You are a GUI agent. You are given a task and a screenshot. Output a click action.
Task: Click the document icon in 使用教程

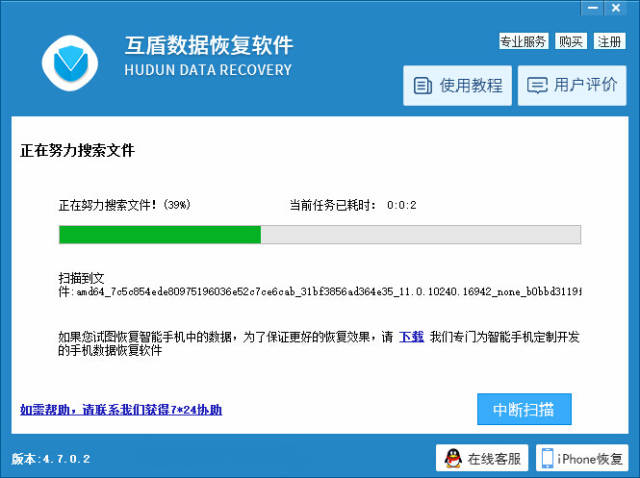423,86
